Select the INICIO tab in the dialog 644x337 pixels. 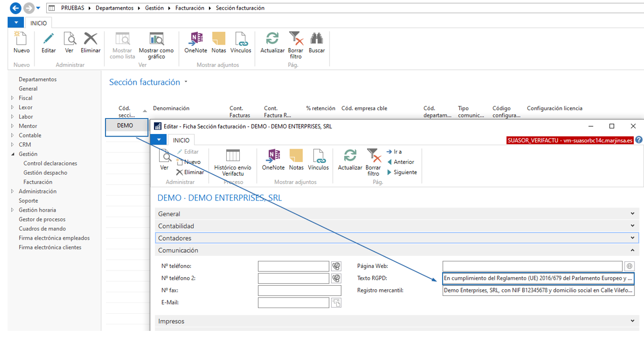coord(181,140)
